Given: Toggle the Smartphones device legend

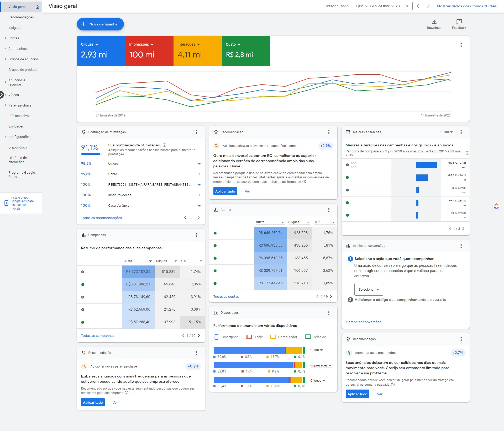Looking at the screenshot, I should tap(227, 337).
